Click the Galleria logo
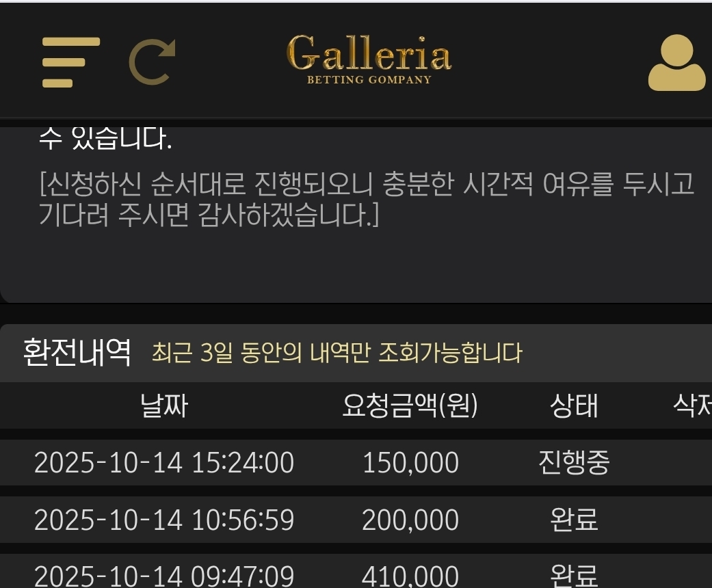This screenshot has width=712, height=588. pyautogui.click(x=369, y=60)
